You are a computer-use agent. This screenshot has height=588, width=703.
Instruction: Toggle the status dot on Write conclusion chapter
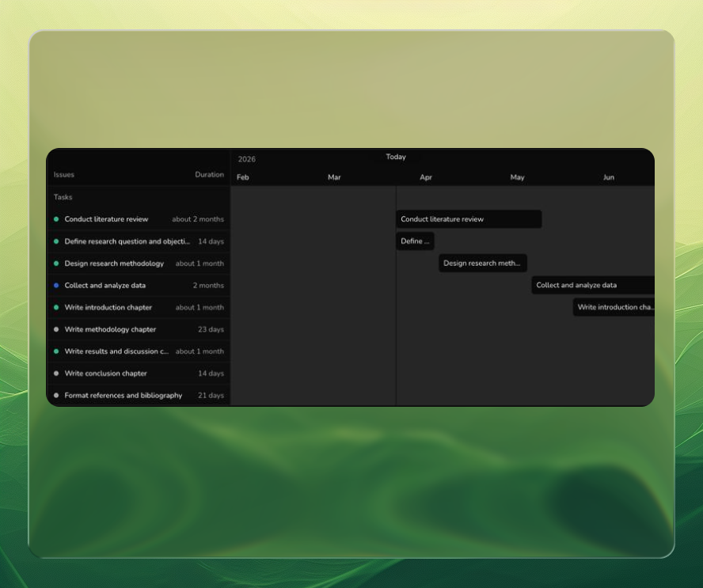click(55, 374)
